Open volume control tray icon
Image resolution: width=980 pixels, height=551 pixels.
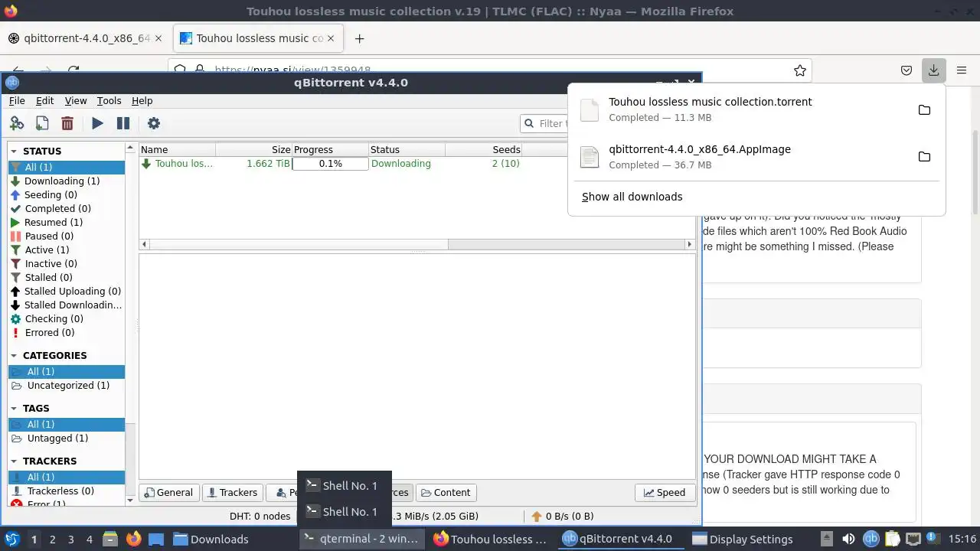pos(848,539)
